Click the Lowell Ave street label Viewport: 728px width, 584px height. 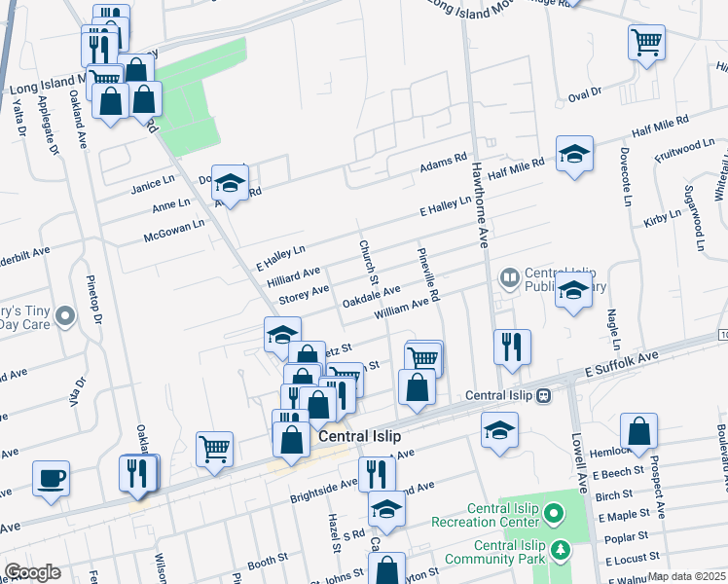[x=579, y=463]
